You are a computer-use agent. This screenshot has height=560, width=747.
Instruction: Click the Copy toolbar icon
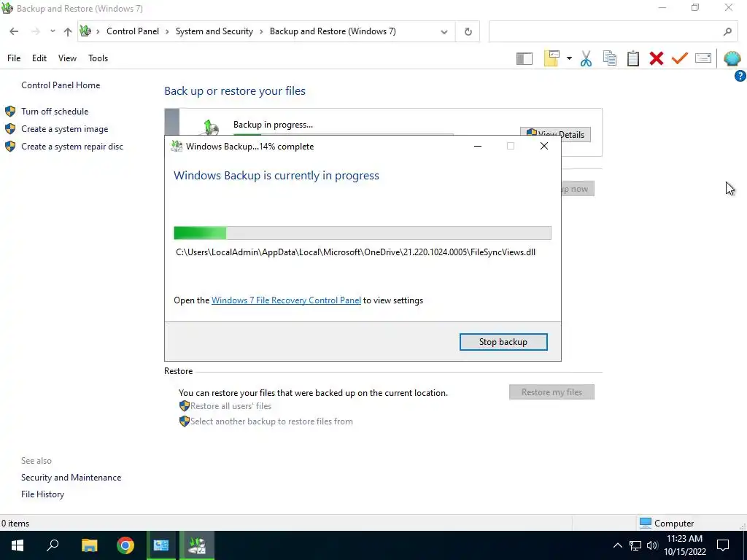[609, 58]
